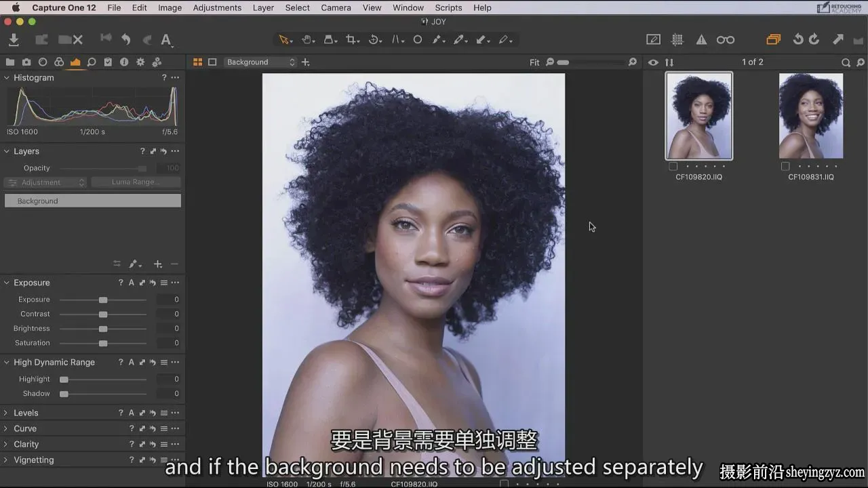The height and width of the screenshot is (488, 868).
Task: Click the Undo arrow in toolbar
Action: tap(125, 40)
